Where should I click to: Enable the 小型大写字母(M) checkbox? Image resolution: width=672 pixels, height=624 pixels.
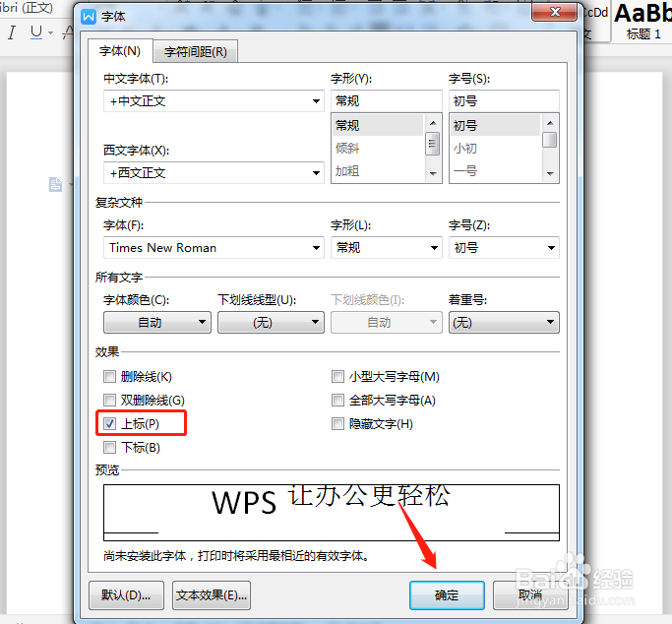[x=337, y=377]
